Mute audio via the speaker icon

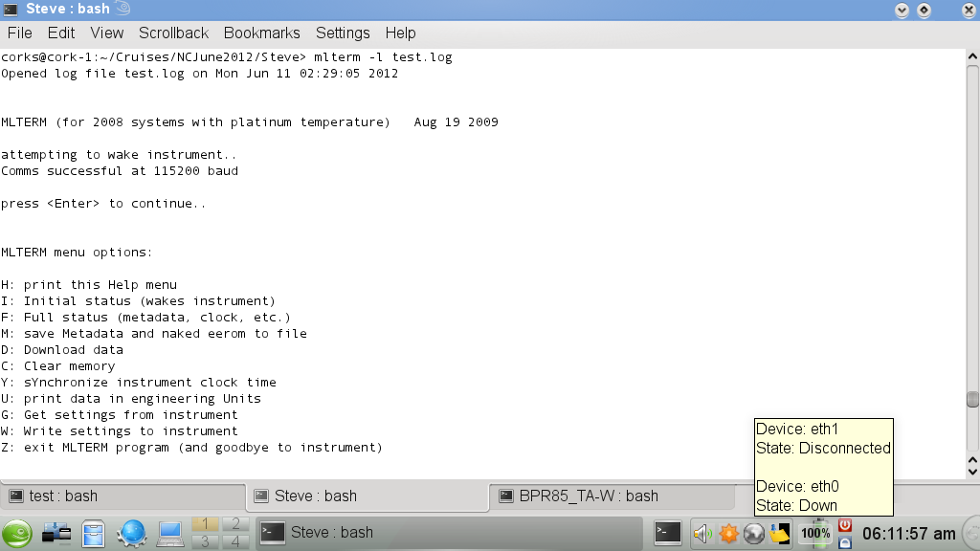coord(702,533)
